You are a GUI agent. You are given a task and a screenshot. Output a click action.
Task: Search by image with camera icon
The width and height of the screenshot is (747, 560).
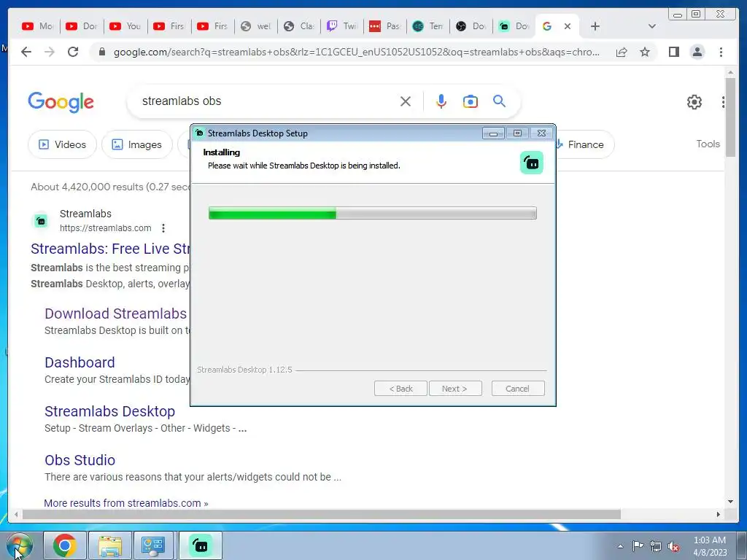coord(471,101)
